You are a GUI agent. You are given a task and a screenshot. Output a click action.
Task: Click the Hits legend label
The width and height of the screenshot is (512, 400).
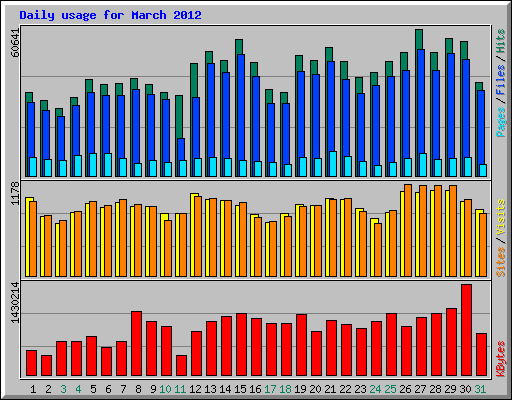(501, 41)
